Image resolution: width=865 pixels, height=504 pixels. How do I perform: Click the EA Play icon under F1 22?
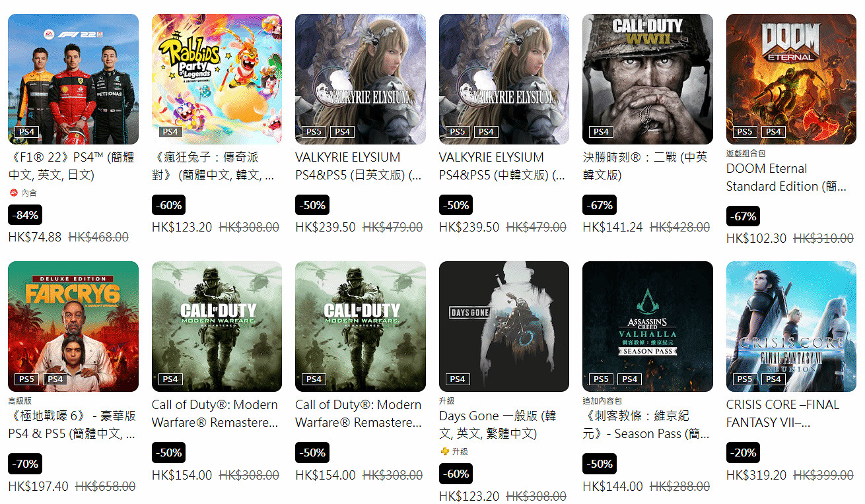(14, 193)
